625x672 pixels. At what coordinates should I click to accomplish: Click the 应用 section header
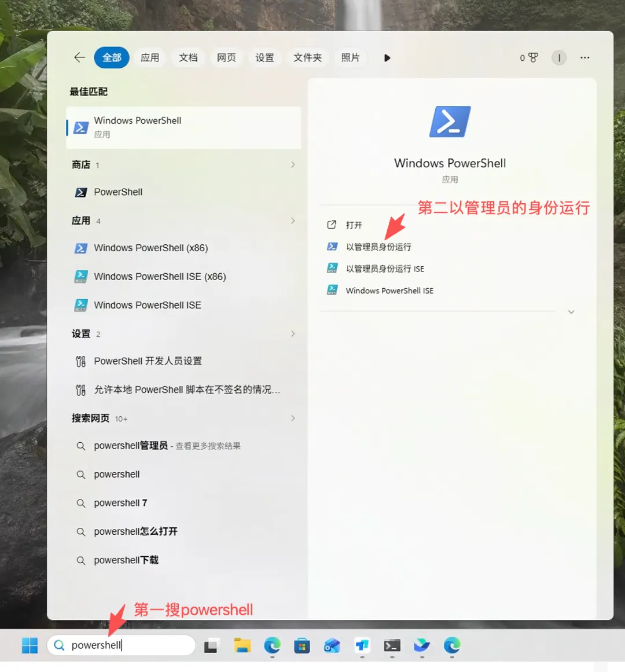(81, 221)
